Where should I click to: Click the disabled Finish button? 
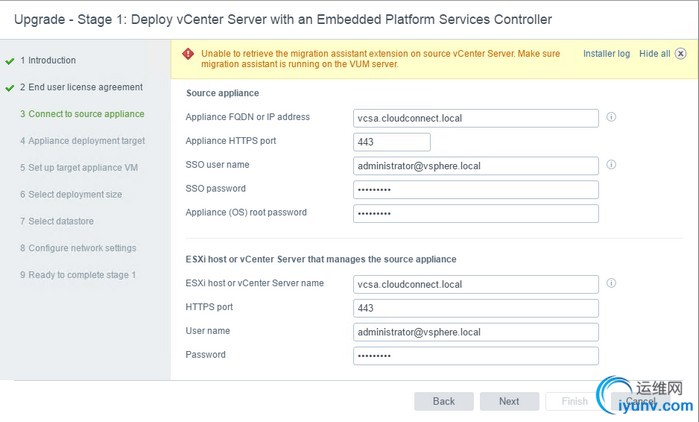575,401
